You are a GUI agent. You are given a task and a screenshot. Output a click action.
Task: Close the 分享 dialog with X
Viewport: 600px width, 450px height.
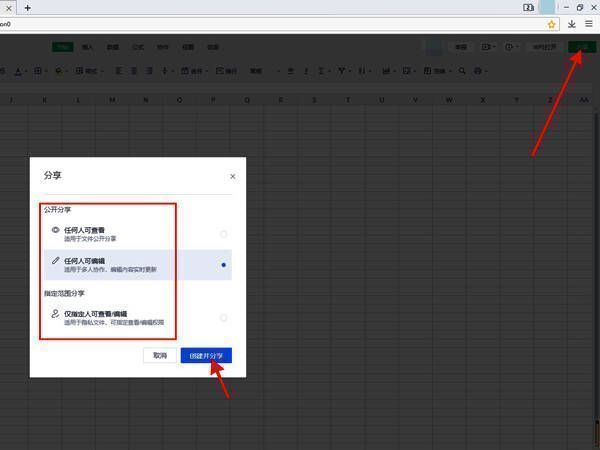(x=233, y=176)
